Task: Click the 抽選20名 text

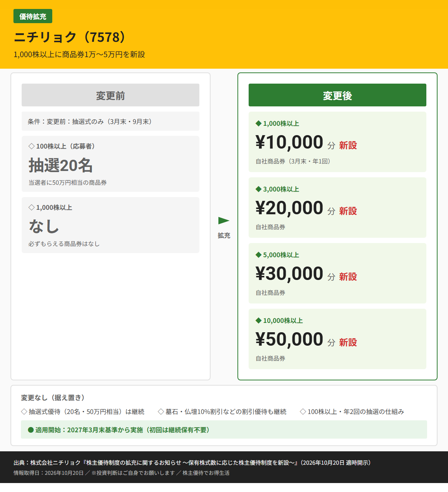Action: point(60,165)
